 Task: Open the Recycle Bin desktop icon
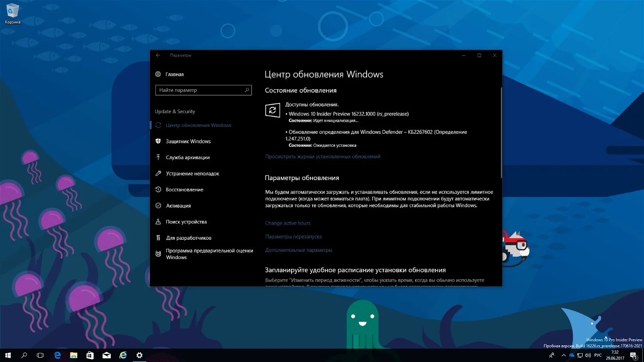12,14
